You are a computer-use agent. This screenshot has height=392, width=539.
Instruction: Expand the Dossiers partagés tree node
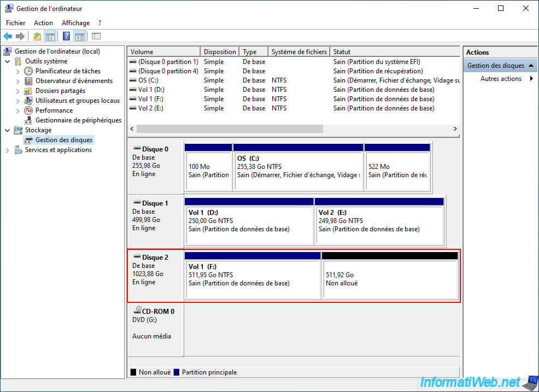coord(17,91)
